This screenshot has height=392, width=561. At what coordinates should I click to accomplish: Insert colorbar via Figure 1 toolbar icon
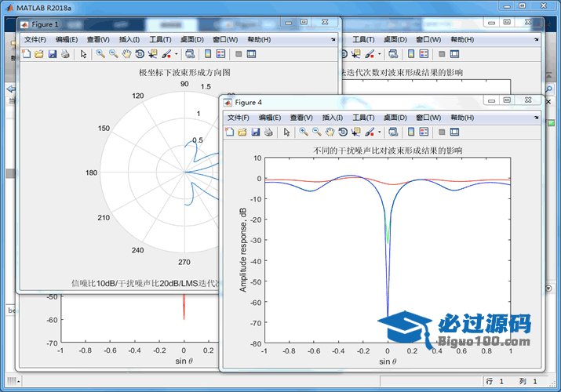[x=208, y=54]
